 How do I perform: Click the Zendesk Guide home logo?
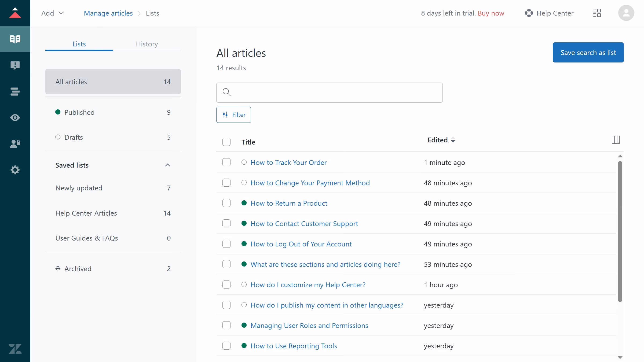tap(15, 13)
